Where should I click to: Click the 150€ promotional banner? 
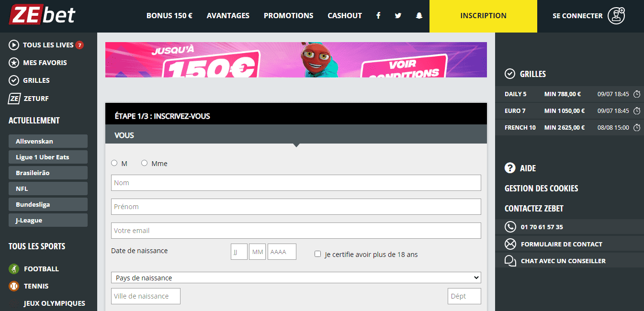(x=296, y=60)
